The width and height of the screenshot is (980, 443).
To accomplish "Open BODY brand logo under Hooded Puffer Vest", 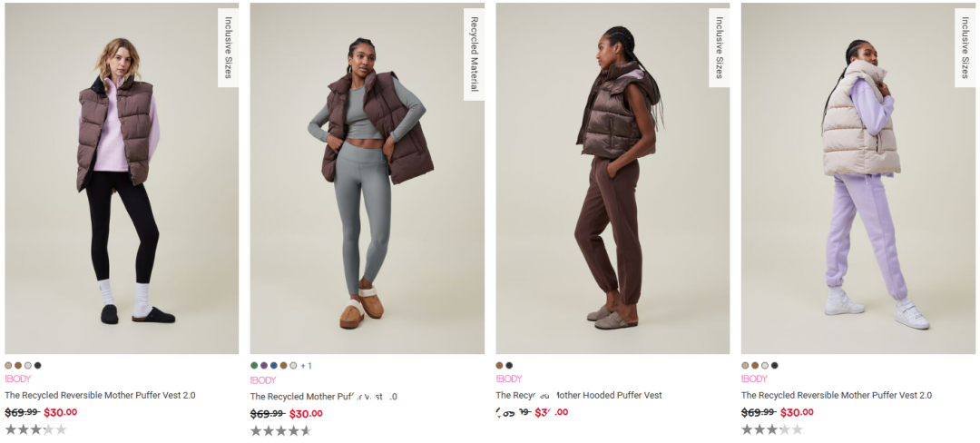I will (509, 379).
